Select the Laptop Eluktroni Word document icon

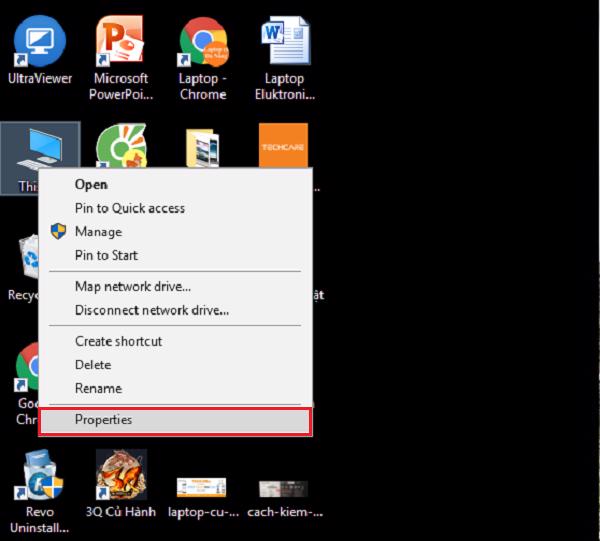[x=282, y=44]
